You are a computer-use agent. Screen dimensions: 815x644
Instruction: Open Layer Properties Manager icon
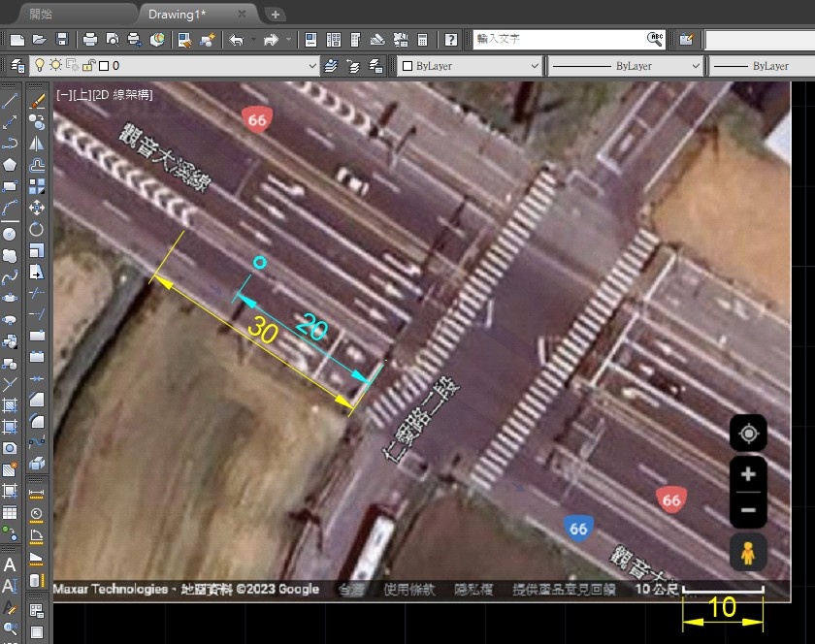point(18,66)
